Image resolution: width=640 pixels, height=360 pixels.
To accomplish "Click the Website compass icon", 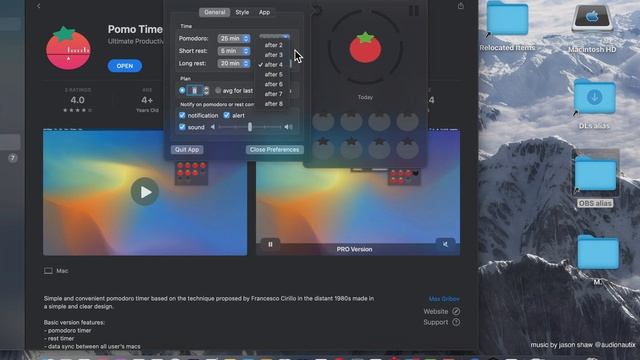I will [x=456, y=311].
